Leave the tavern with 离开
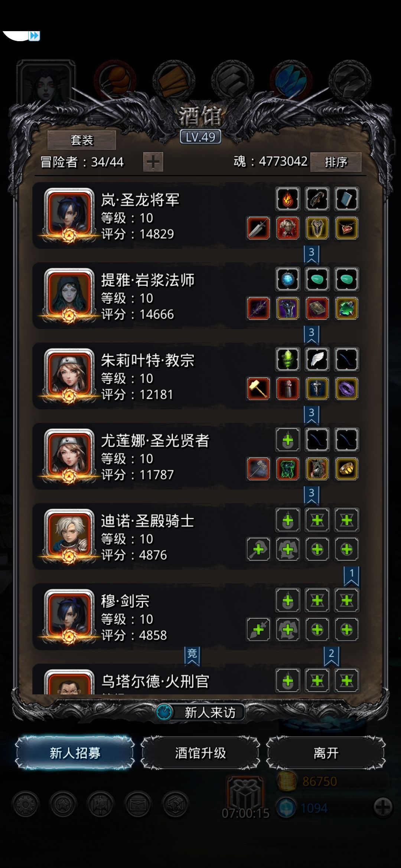Viewport: 401px width, 868px height. 326,753
